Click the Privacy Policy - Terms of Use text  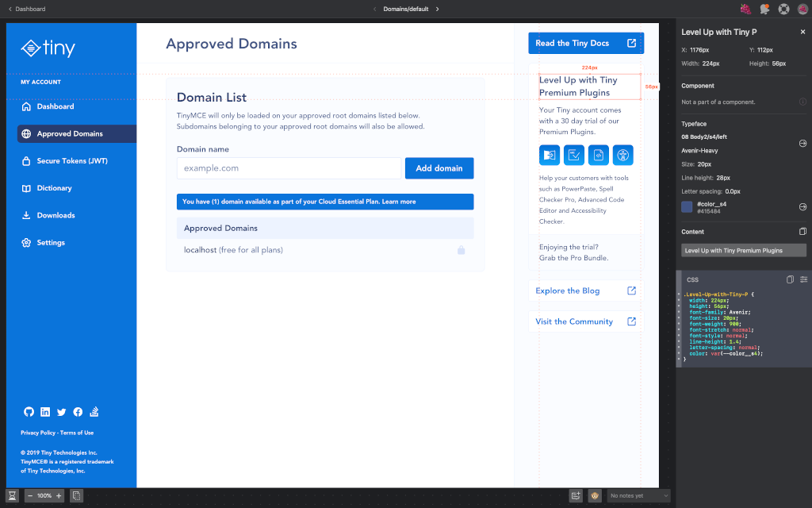click(x=57, y=433)
